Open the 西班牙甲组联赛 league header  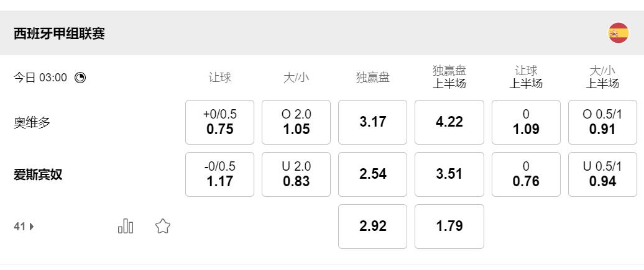coord(59,34)
